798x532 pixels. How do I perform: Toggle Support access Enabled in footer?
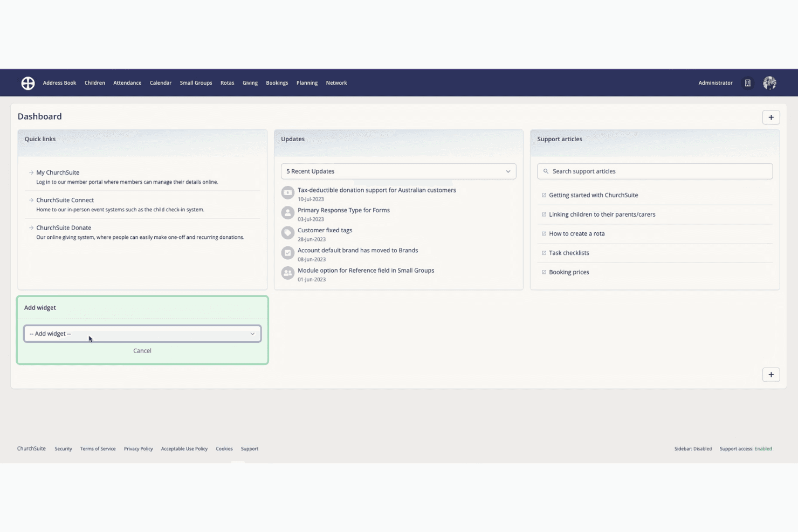746,449
